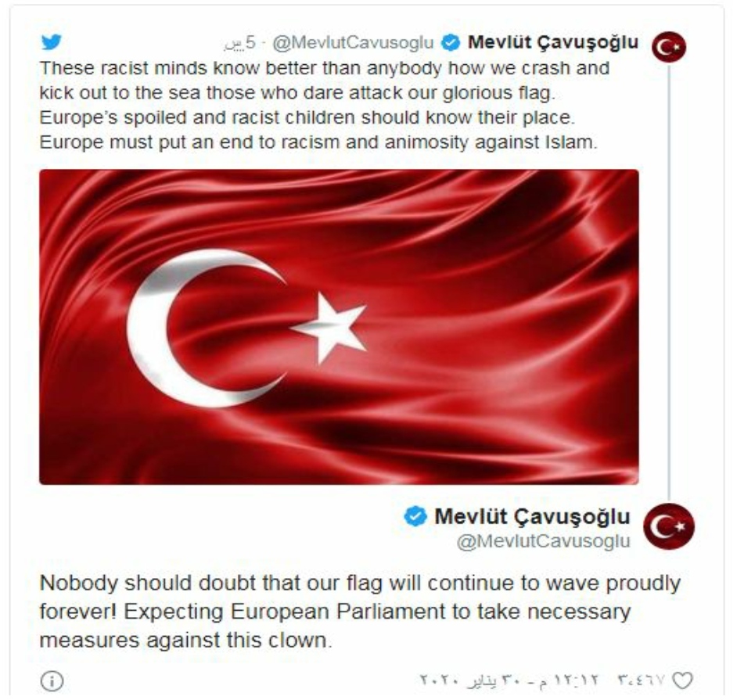Open the Turkish flag image
The image size is (737, 700).
(339, 327)
